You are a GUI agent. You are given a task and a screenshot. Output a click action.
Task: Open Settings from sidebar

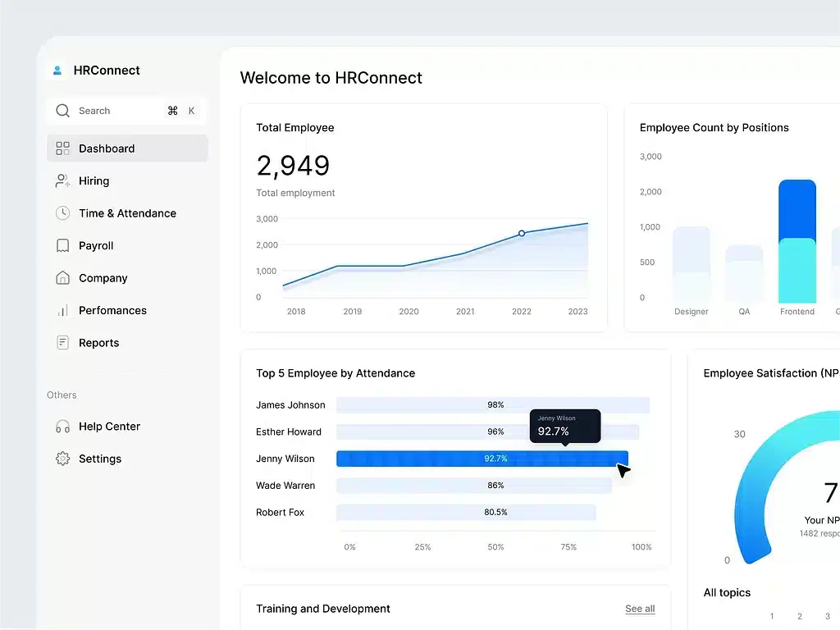coord(127,459)
